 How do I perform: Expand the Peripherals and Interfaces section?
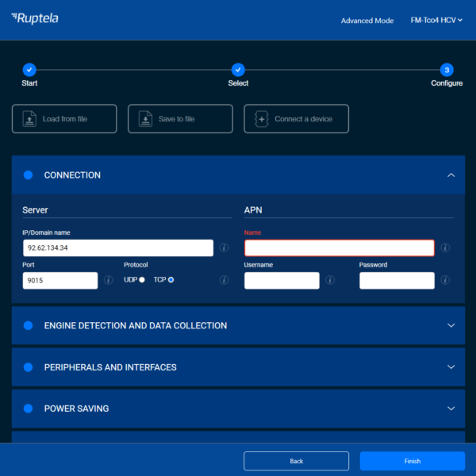tap(451, 367)
